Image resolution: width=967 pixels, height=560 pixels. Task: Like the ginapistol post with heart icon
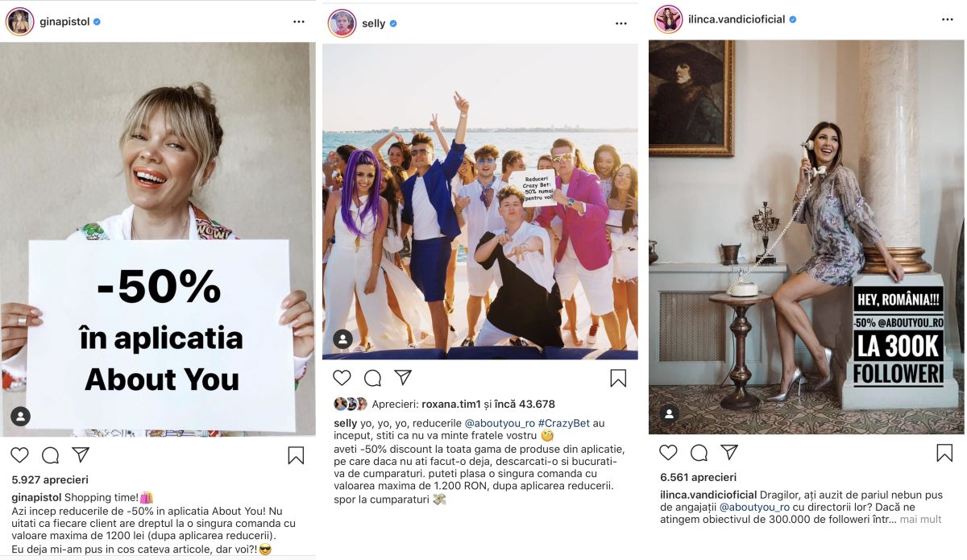point(20,455)
